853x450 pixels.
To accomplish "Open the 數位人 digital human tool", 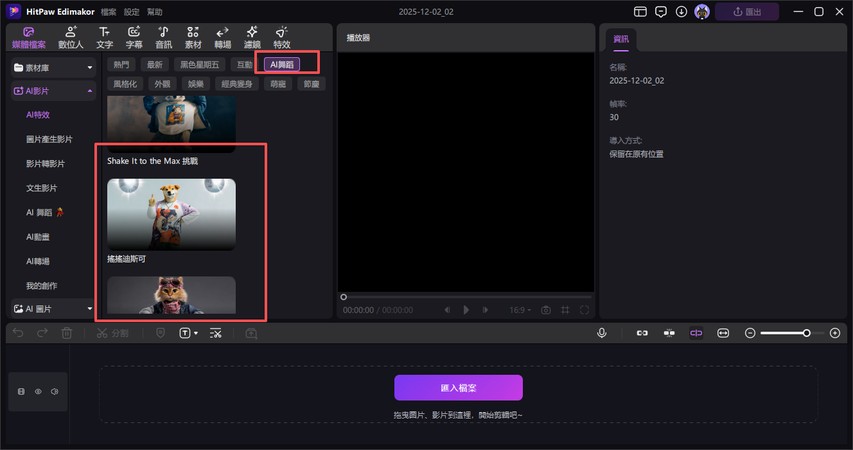I will [x=71, y=38].
